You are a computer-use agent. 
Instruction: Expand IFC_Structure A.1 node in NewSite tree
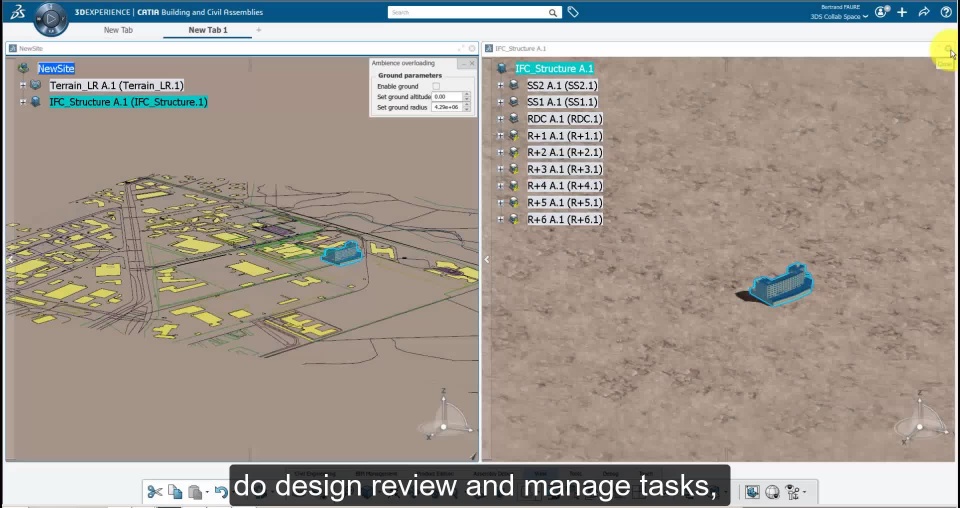click(x=23, y=102)
